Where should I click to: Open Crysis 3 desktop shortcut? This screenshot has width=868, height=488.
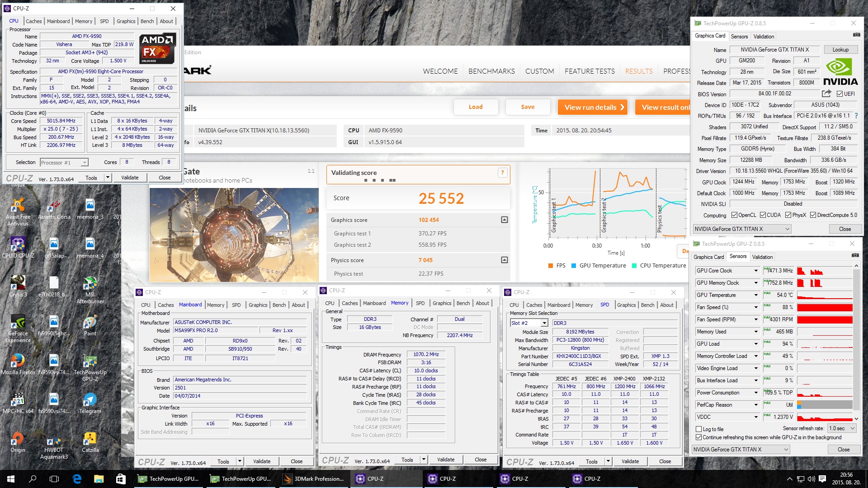coord(18,286)
